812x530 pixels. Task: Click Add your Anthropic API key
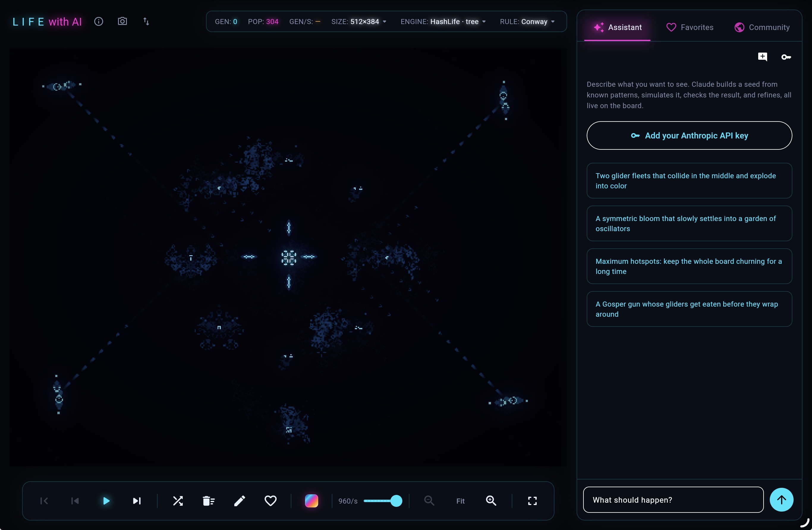click(x=689, y=135)
